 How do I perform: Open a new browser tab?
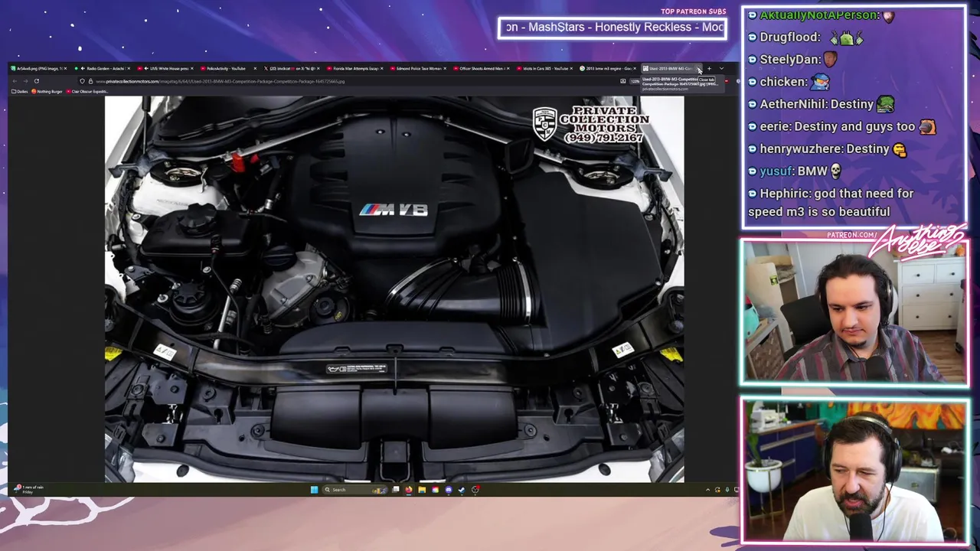click(x=709, y=68)
